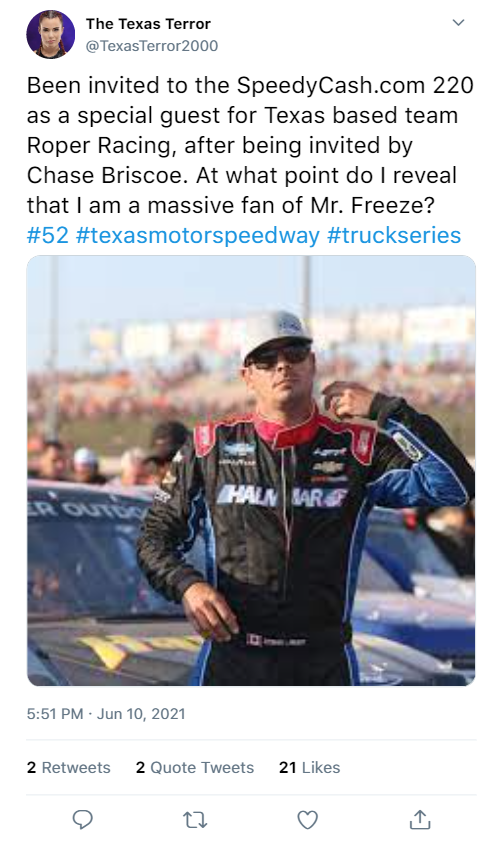The height and width of the screenshot is (844, 480).
Task: Open the reply comment icon
Action: (x=82, y=819)
